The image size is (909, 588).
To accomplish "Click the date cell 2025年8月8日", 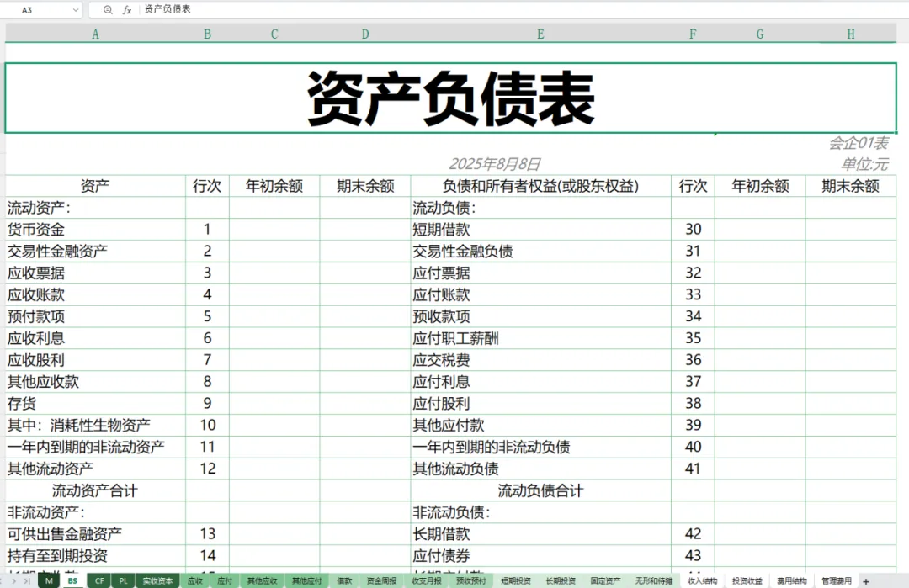I will (495, 164).
